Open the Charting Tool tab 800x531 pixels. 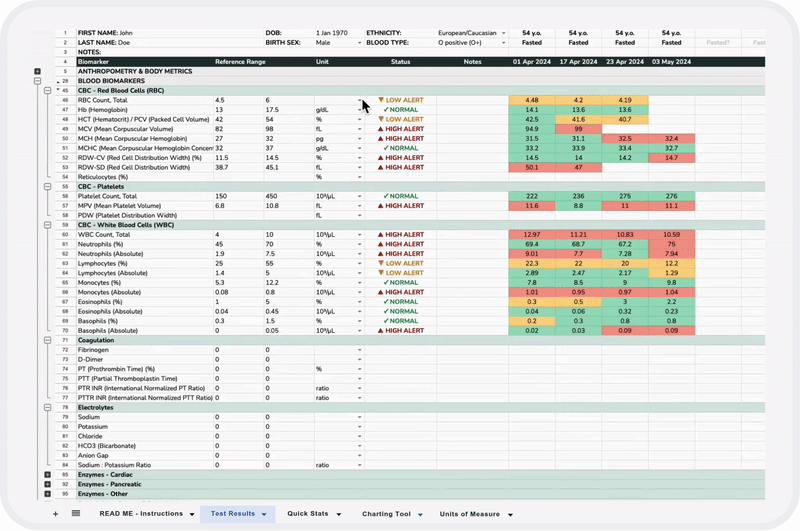click(x=386, y=514)
